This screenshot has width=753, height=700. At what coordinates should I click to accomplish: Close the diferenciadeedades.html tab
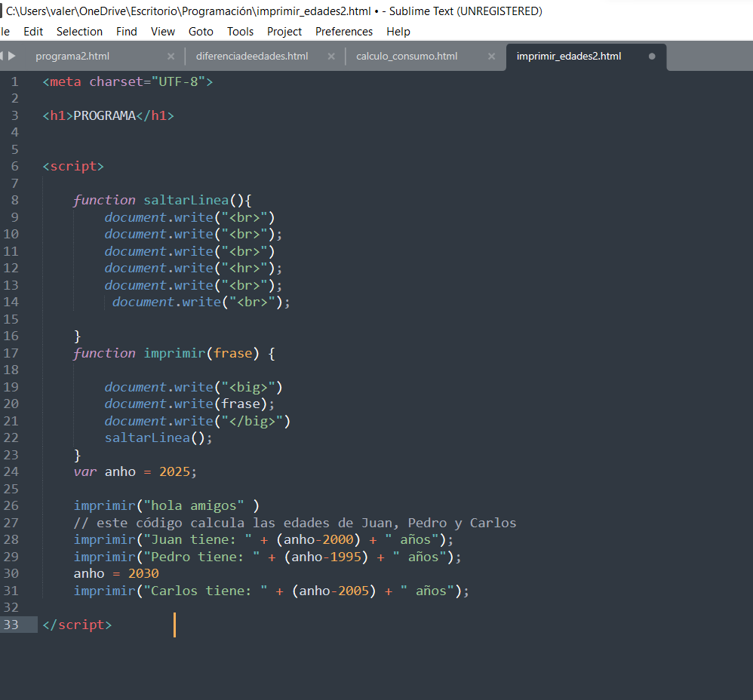point(331,56)
